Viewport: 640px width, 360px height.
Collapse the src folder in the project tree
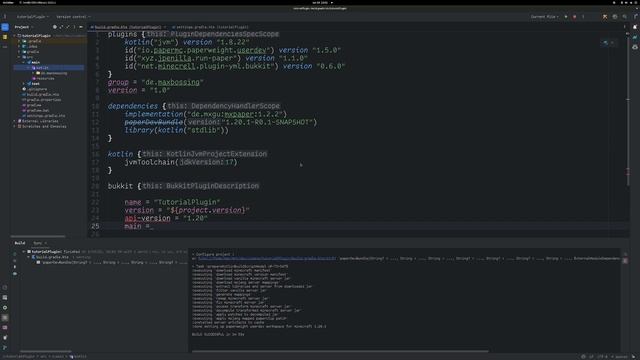19,57
